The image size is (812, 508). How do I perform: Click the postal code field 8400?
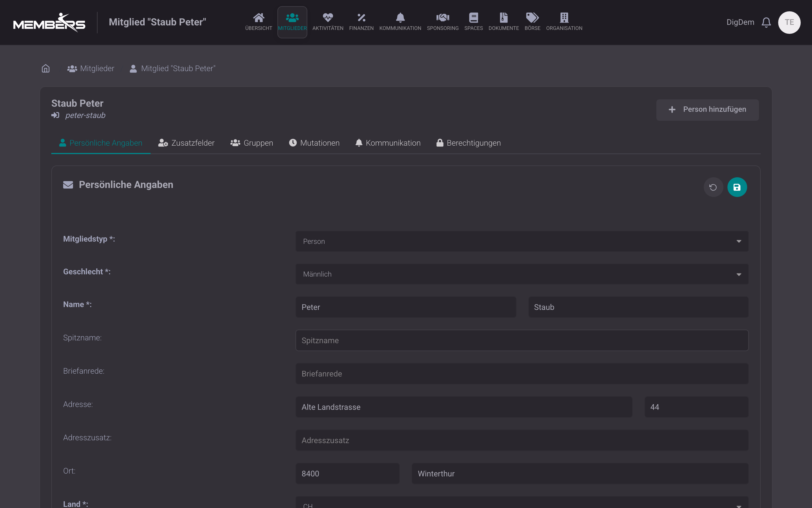pyautogui.click(x=347, y=473)
